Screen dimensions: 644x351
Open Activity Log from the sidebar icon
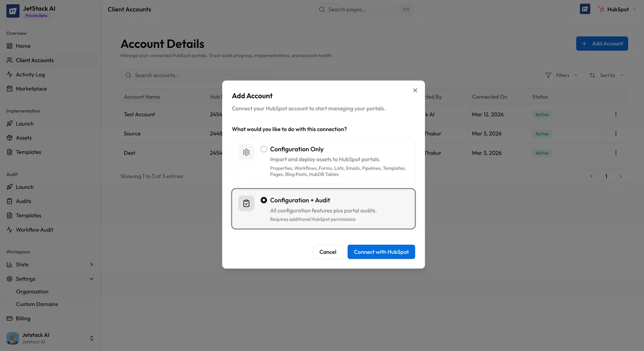[x=10, y=74]
